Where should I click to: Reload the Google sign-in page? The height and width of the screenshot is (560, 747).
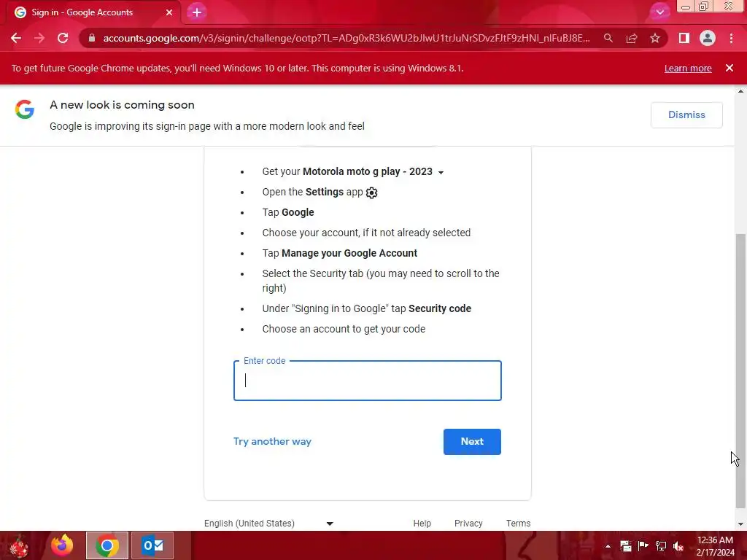63,38
